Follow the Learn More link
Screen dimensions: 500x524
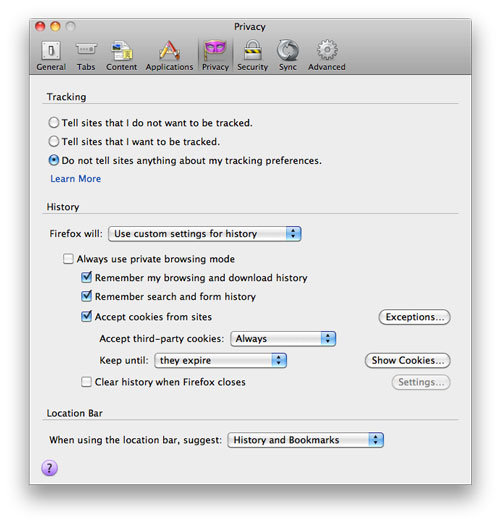pos(76,179)
